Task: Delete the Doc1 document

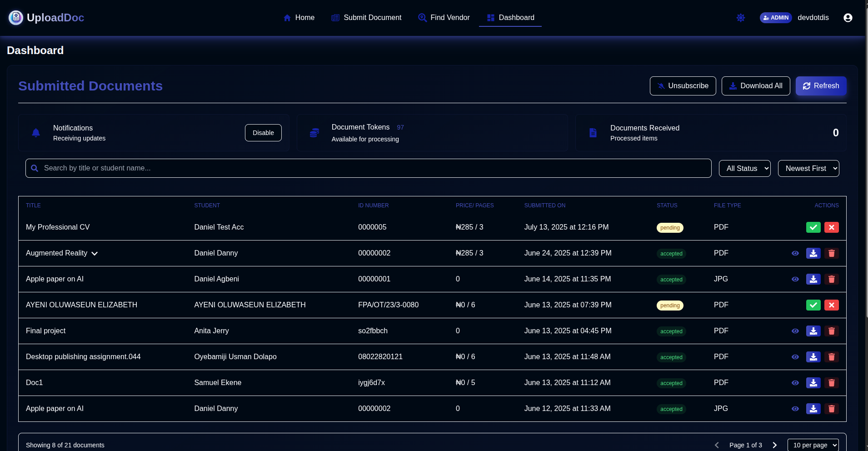Action: 832,383
